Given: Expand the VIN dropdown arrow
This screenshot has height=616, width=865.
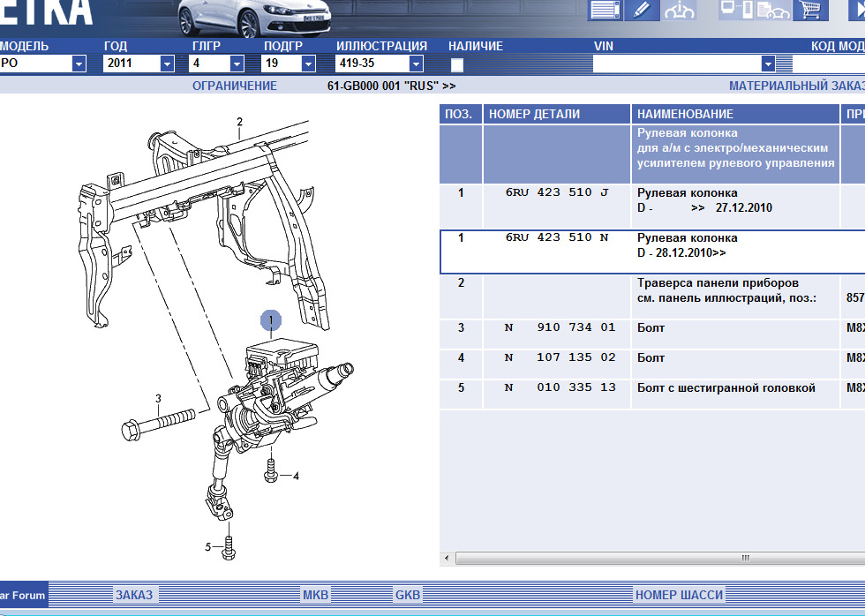Looking at the screenshot, I should tap(768, 64).
